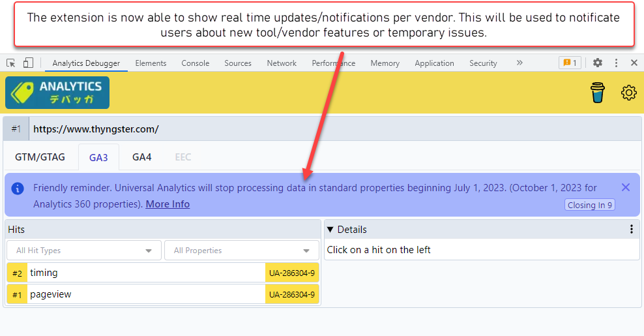Toggle the device toolbar icon
644x336 pixels.
point(28,63)
